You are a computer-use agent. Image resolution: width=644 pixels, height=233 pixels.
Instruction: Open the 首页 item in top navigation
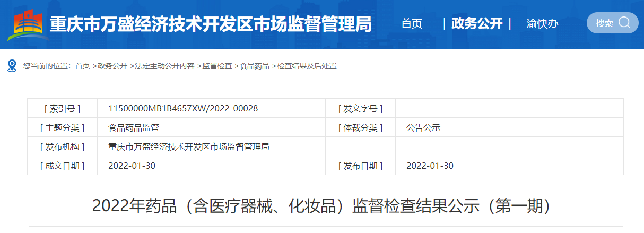click(412, 24)
